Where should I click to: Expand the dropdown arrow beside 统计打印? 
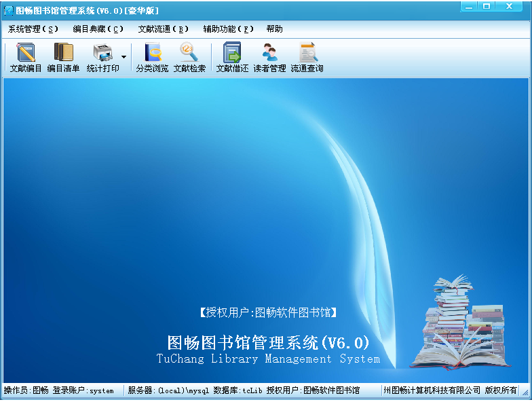pos(123,57)
